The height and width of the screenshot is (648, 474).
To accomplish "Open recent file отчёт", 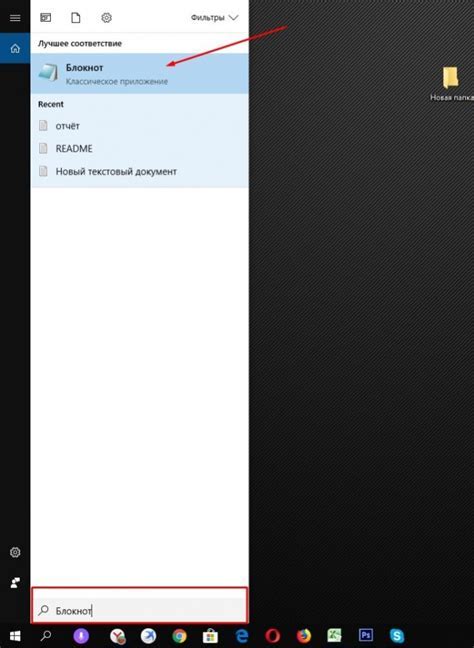I will coord(140,126).
